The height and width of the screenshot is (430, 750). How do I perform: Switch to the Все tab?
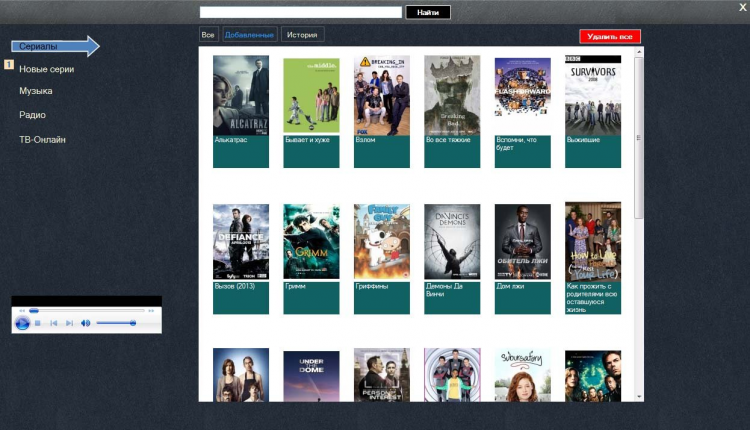click(208, 34)
